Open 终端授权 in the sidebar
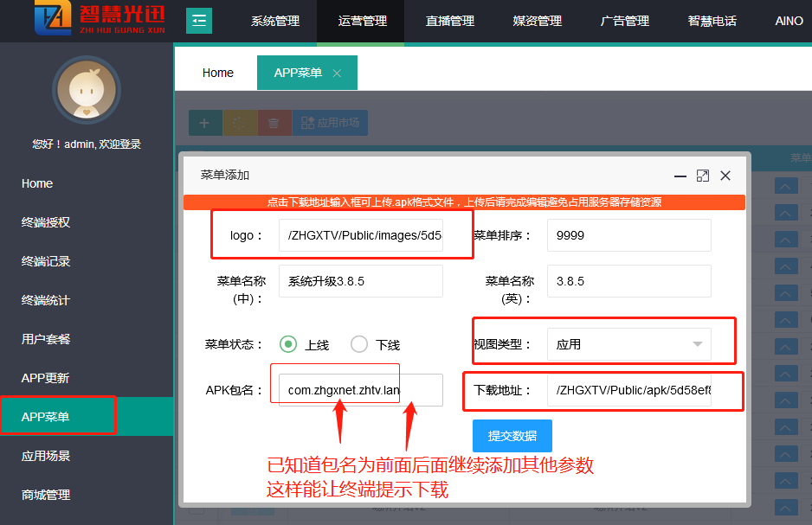This screenshot has width=812, height=525. pyautogui.click(x=46, y=222)
